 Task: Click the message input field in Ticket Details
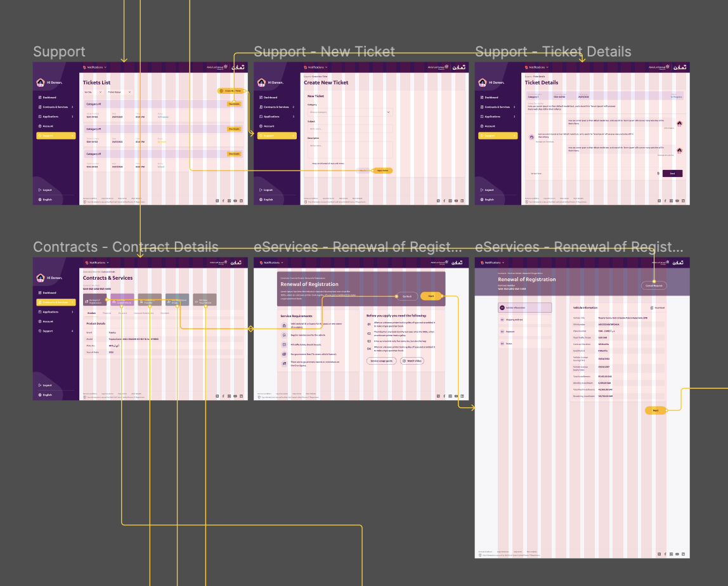(592, 173)
